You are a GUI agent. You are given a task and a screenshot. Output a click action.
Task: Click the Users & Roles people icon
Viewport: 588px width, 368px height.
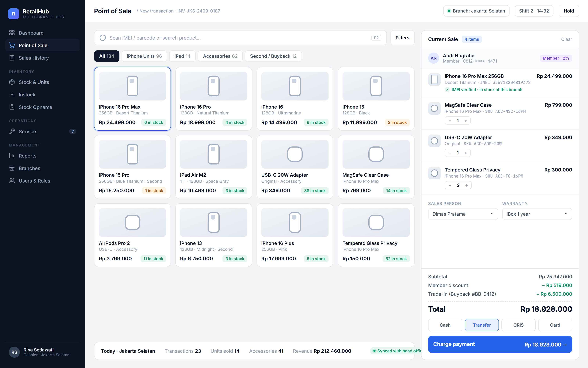click(12, 181)
